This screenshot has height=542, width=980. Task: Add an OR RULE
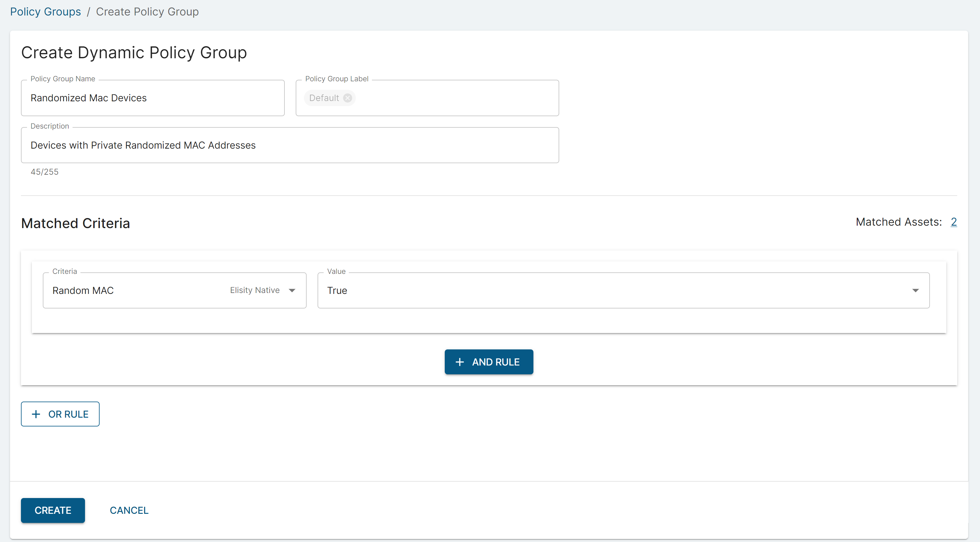60,414
